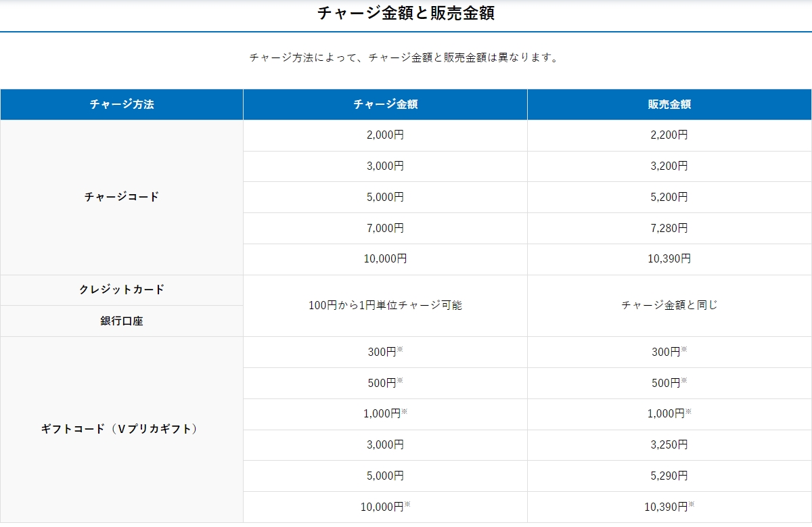Click the チャージ金額と同じ cell

coord(669,305)
